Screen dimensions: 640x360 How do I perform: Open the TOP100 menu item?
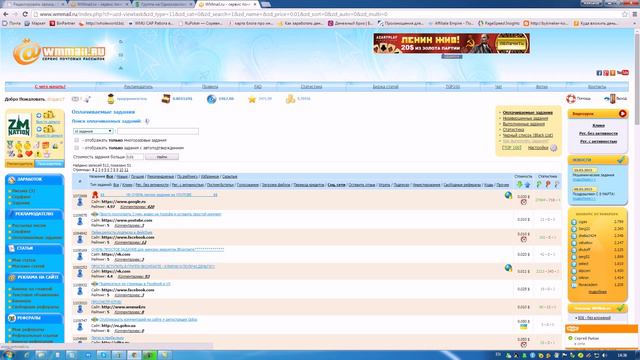(453, 87)
